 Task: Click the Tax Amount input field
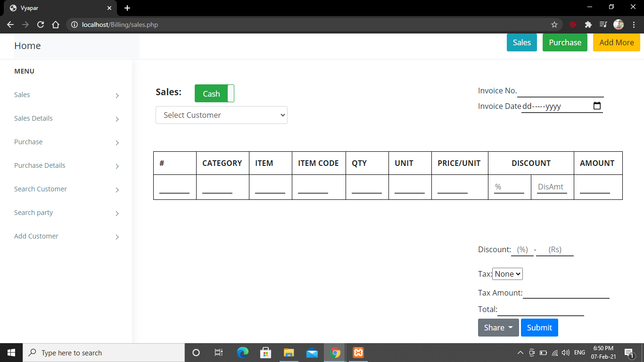click(566, 293)
